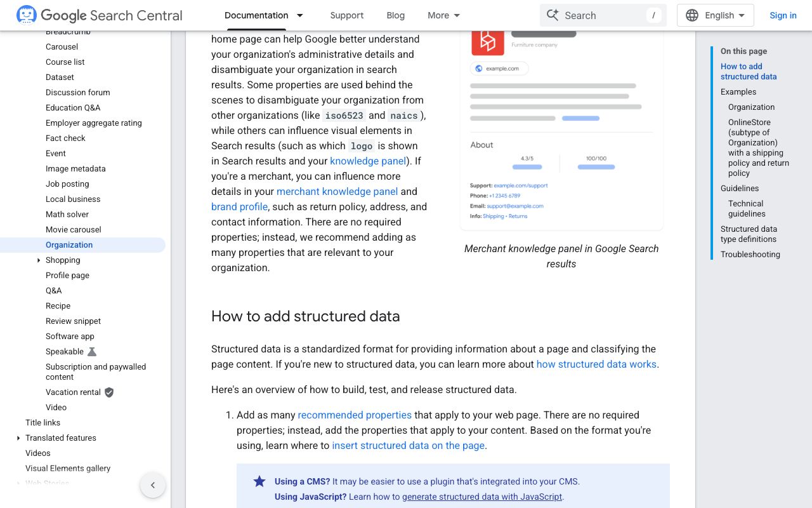The width and height of the screenshot is (812, 508).
Task: Expand the Translated features section
Action: [18, 438]
